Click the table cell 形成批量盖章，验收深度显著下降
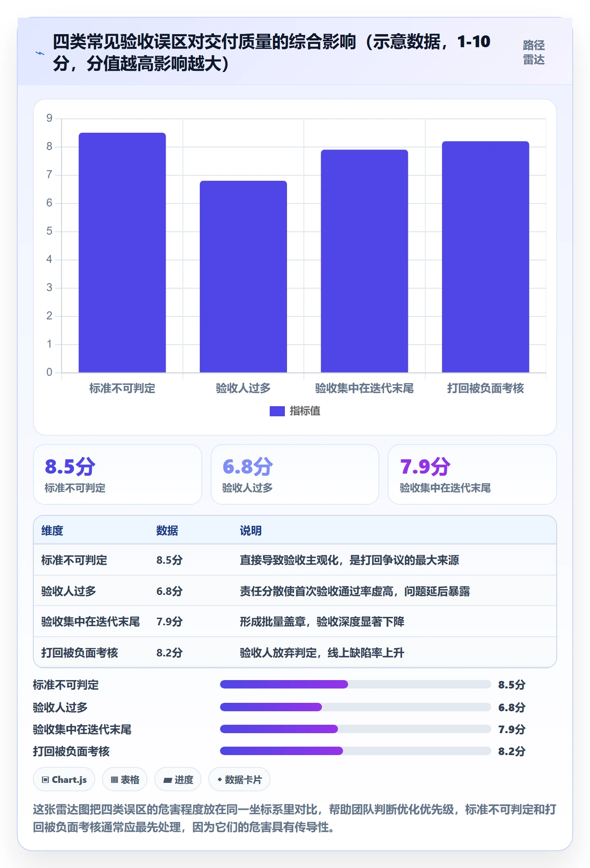The width and height of the screenshot is (590, 868). (322, 622)
